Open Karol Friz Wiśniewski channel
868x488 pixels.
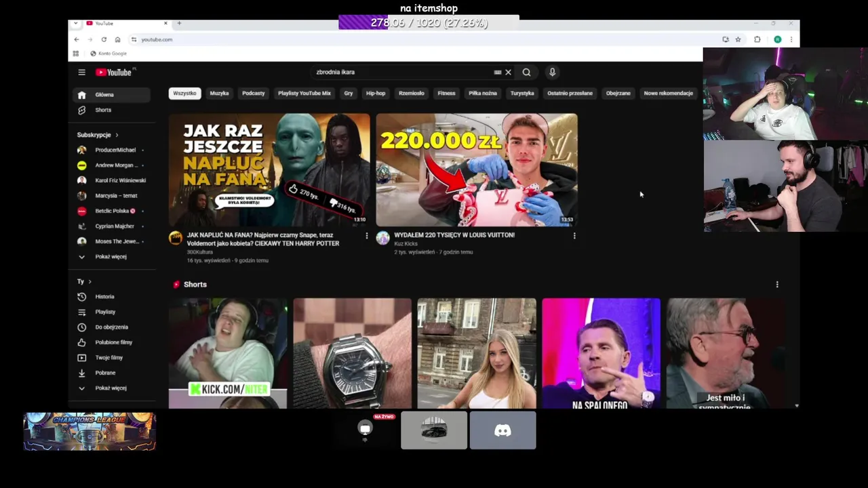111,180
